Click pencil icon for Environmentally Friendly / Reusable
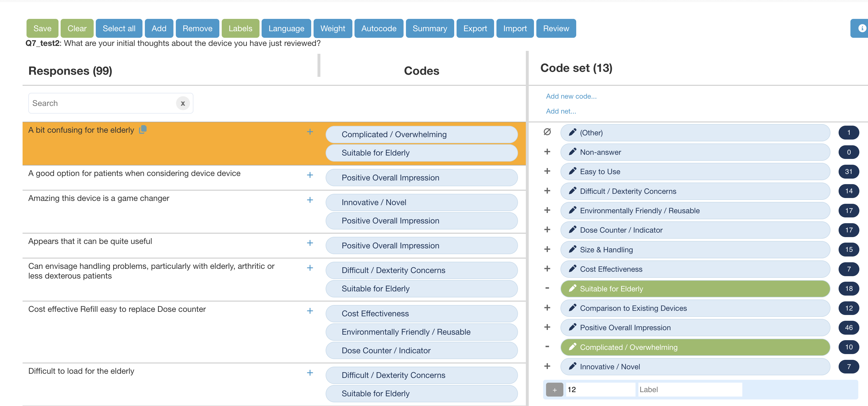This screenshot has height=406, width=868. [572, 211]
